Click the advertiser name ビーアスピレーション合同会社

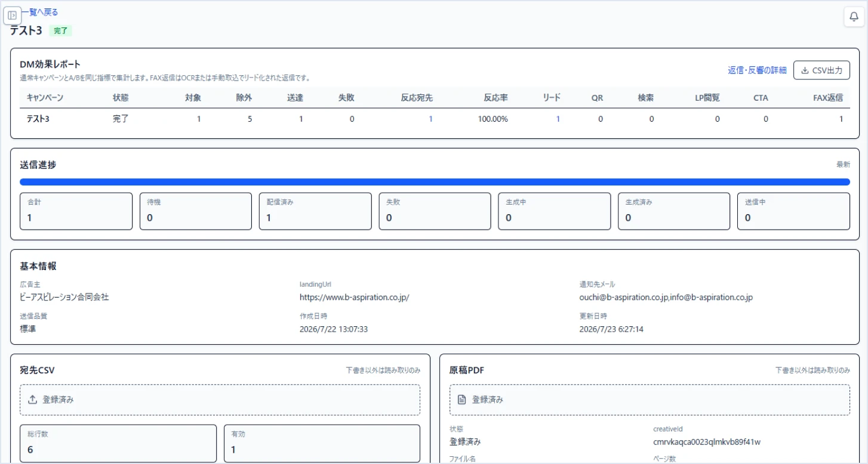click(64, 297)
